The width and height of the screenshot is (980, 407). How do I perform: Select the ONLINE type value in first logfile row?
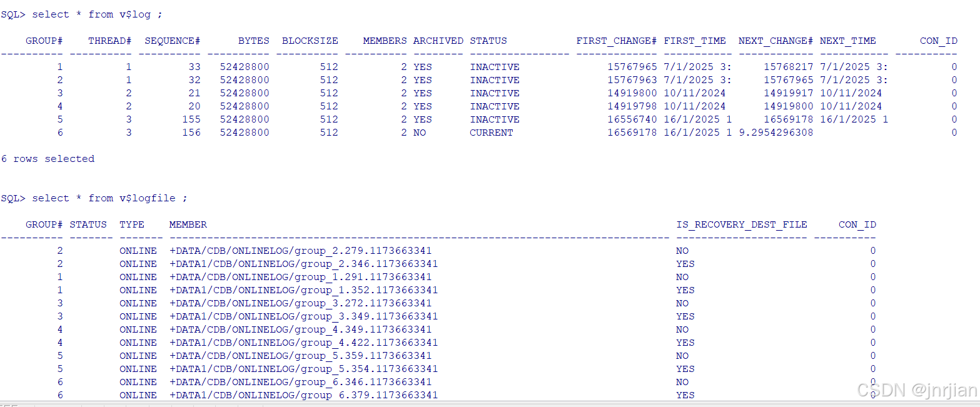pyautogui.click(x=138, y=250)
